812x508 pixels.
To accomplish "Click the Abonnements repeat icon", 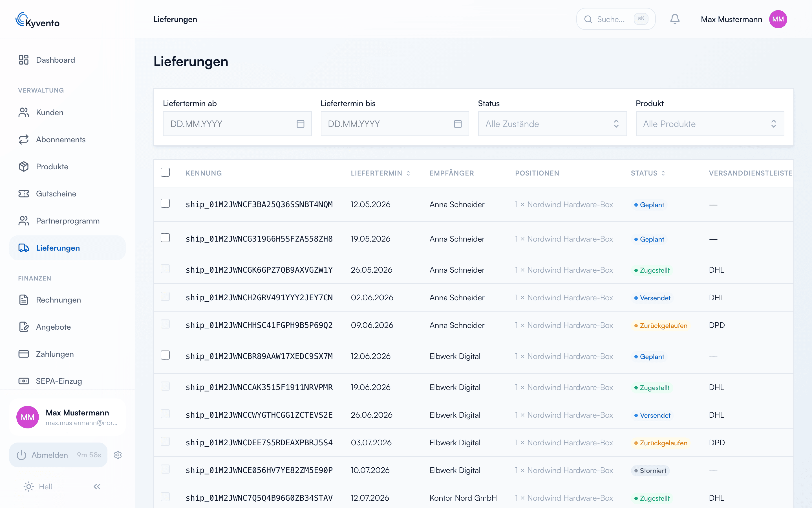I will click(x=23, y=139).
